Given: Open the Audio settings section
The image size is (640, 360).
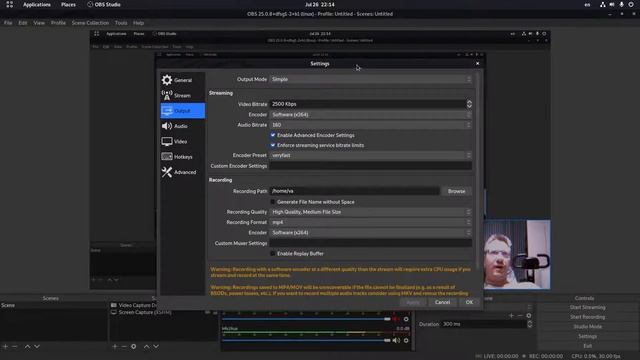Looking at the screenshot, I should pos(182,126).
